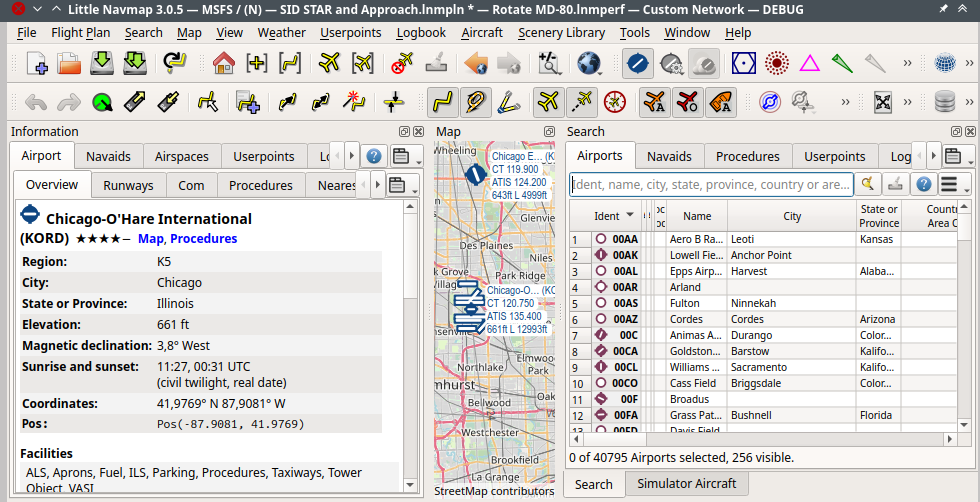The image size is (980, 502).
Task: Go to center for distance search
Action: [256, 63]
